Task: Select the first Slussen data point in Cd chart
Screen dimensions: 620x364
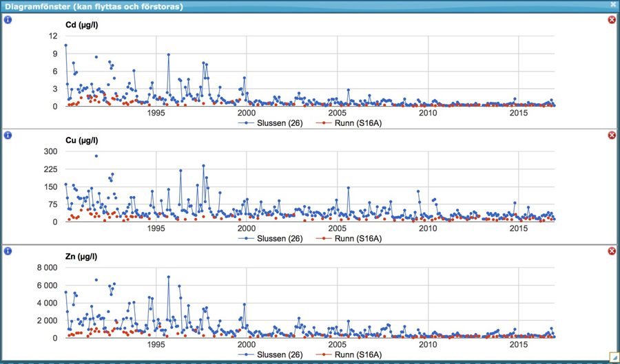Action: click(x=65, y=45)
